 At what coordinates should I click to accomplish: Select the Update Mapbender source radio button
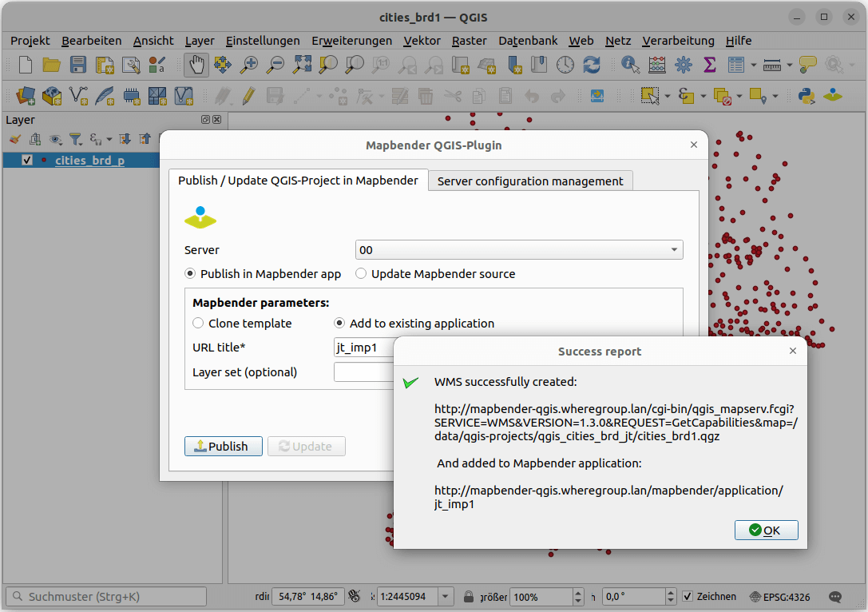tap(362, 274)
